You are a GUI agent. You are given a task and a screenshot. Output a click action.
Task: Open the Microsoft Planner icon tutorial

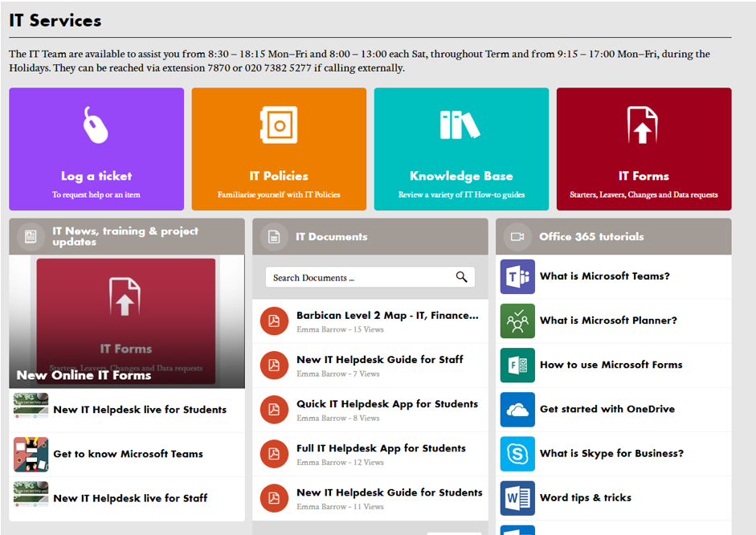pos(517,321)
